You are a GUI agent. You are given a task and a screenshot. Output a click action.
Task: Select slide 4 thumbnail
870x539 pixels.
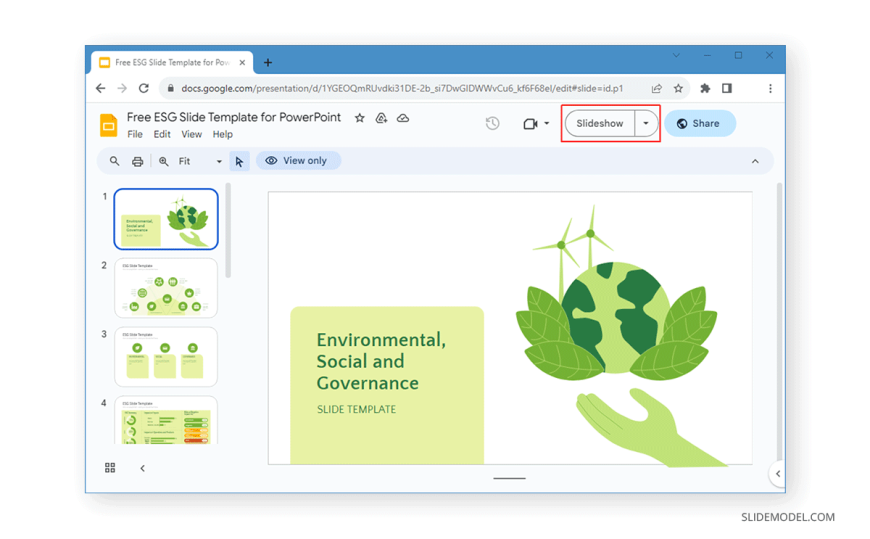[166, 420]
